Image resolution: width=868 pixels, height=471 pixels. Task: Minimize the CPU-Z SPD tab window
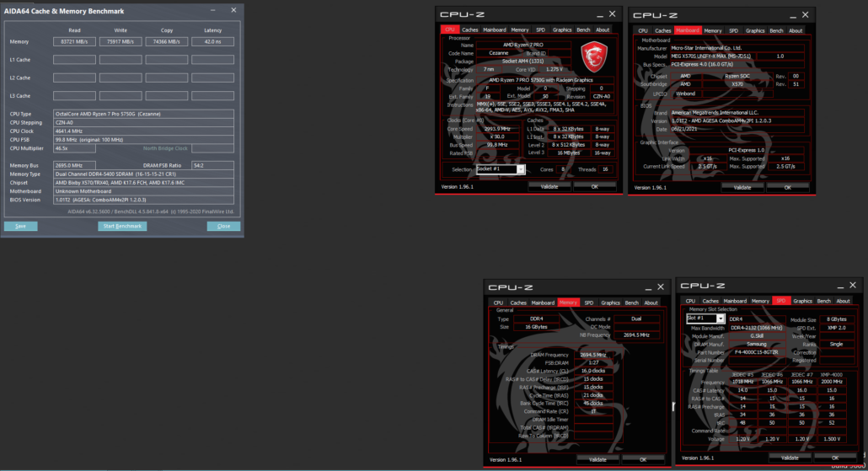click(839, 286)
